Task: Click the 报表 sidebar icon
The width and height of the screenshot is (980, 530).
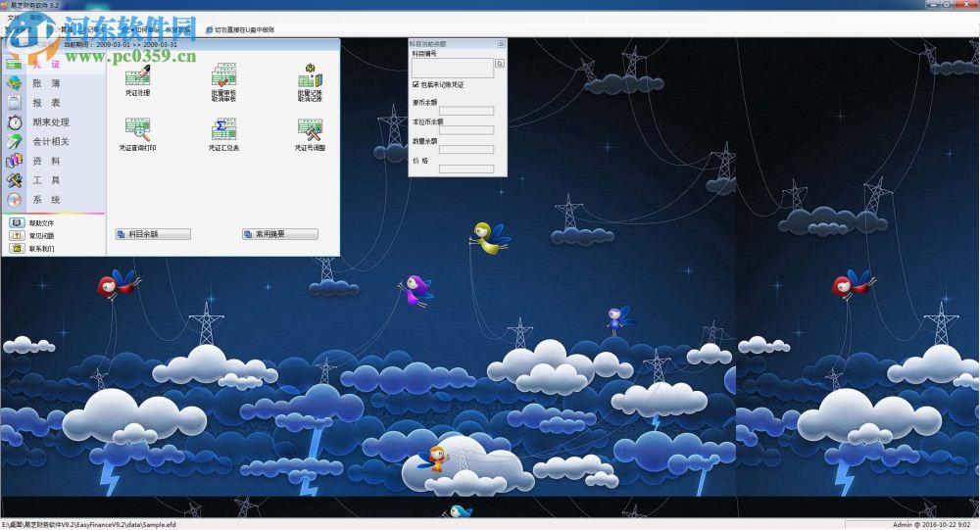Action: (15, 103)
